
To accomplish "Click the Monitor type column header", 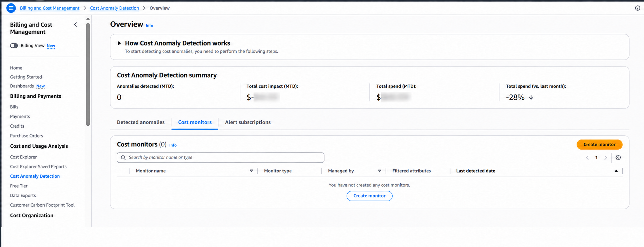I will point(278,171).
